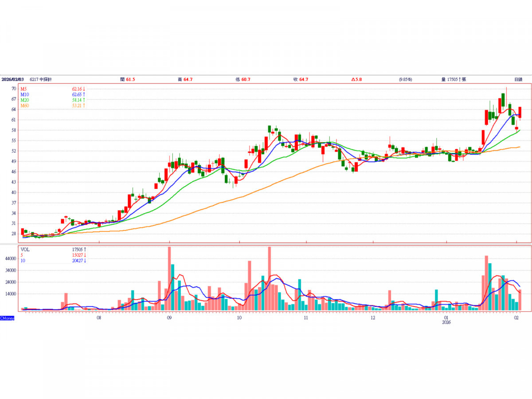Click the 09 month marker on time axis
This screenshot has width=532, height=399.
[x=169, y=318]
